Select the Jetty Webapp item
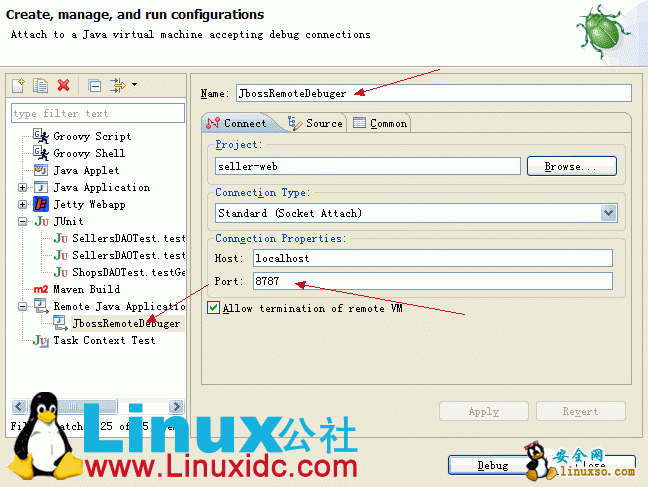Image resolution: width=648 pixels, height=487 pixels. 89,204
